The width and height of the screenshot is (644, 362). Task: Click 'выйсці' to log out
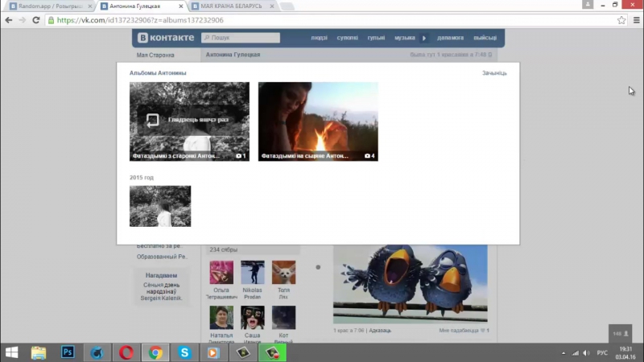pos(485,38)
